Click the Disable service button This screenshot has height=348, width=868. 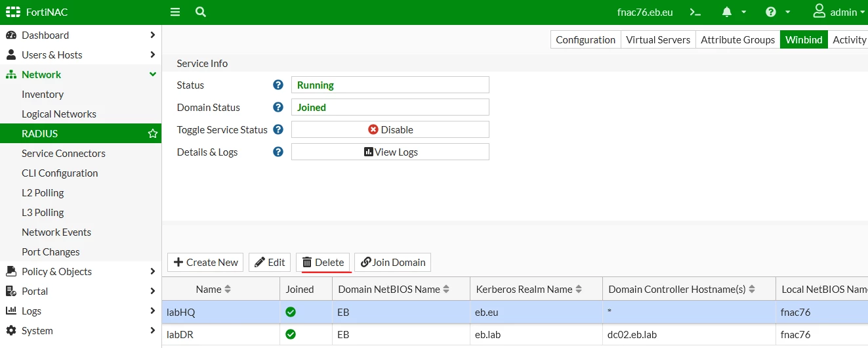coord(390,129)
